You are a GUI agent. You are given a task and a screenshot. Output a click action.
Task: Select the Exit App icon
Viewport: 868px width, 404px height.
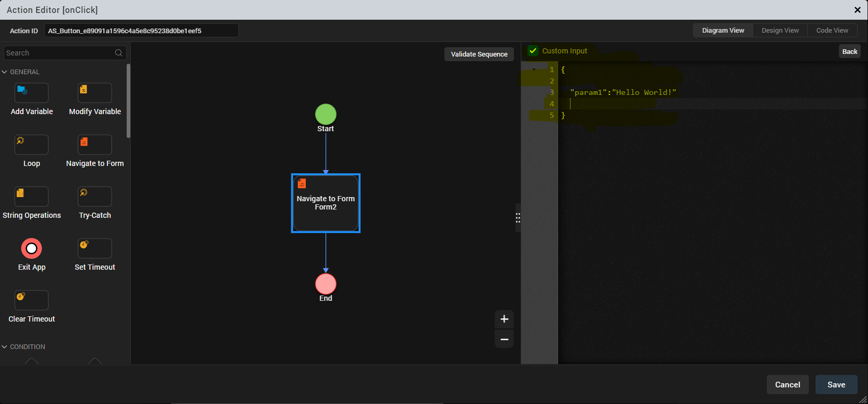click(x=32, y=249)
